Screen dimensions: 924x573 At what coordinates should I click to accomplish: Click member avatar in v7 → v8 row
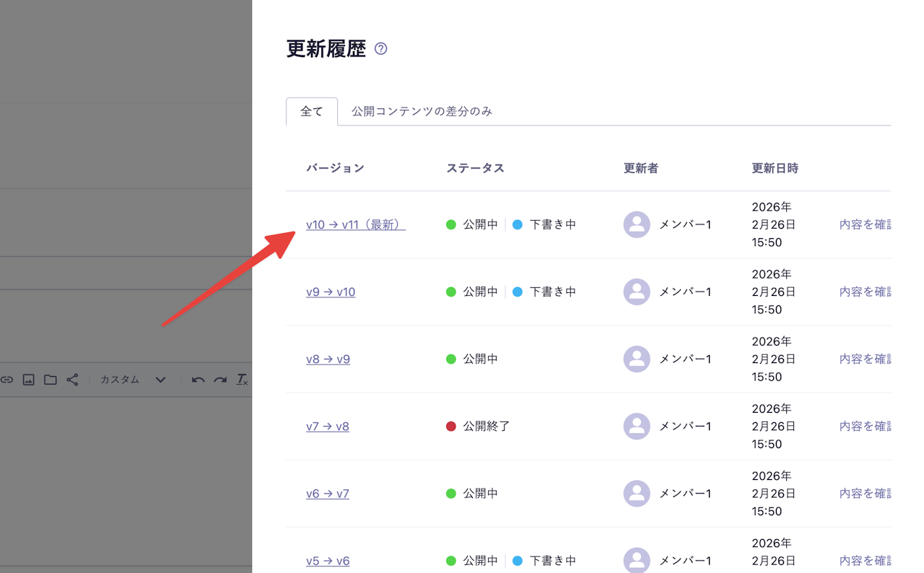[x=637, y=426]
